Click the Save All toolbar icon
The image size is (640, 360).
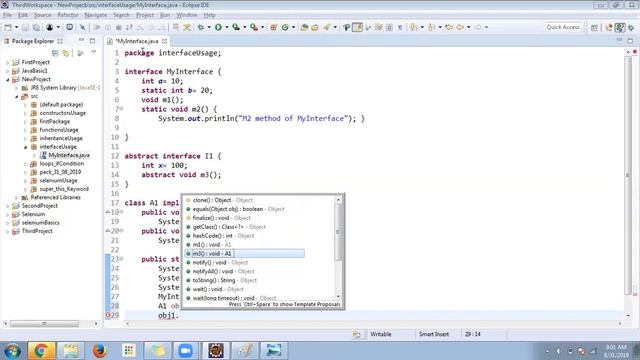pos(36,27)
